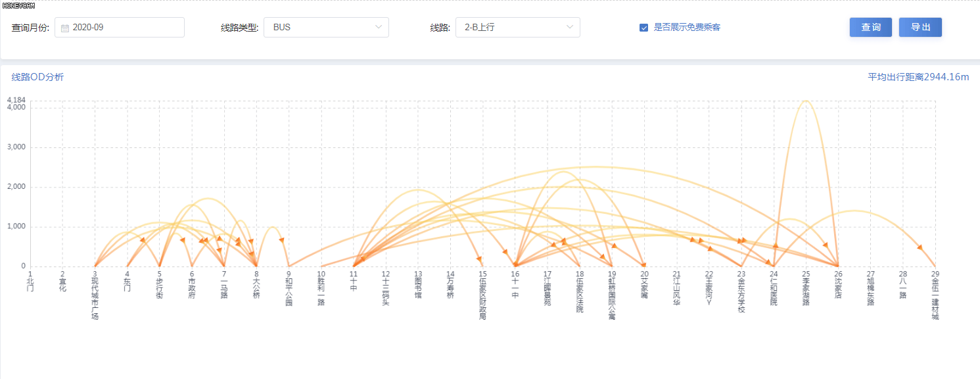Click station label 8 大公桥
Screen dimensions: 980x379
(256, 285)
